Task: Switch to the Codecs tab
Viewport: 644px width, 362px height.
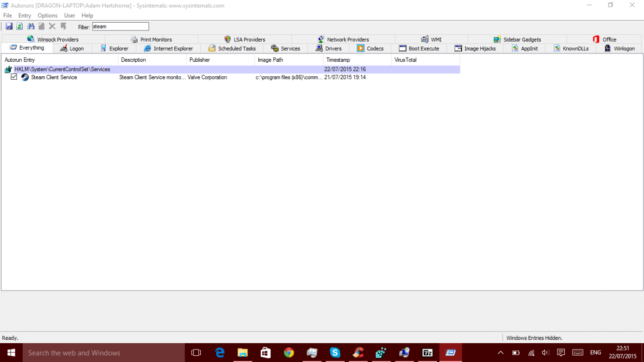Action: (370, 49)
